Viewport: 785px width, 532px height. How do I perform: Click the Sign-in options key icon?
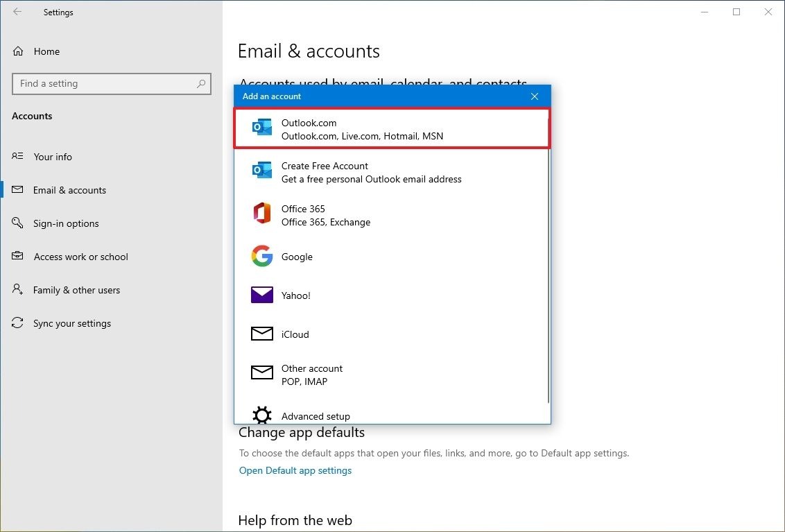coord(17,223)
